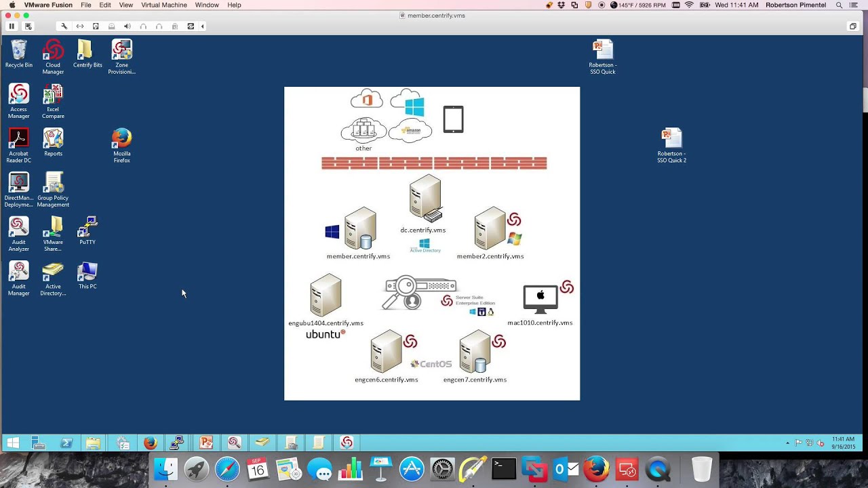Image resolution: width=868 pixels, height=488 pixels.
Task: Launch Acrobat Reader DC
Action: [x=19, y=145]
